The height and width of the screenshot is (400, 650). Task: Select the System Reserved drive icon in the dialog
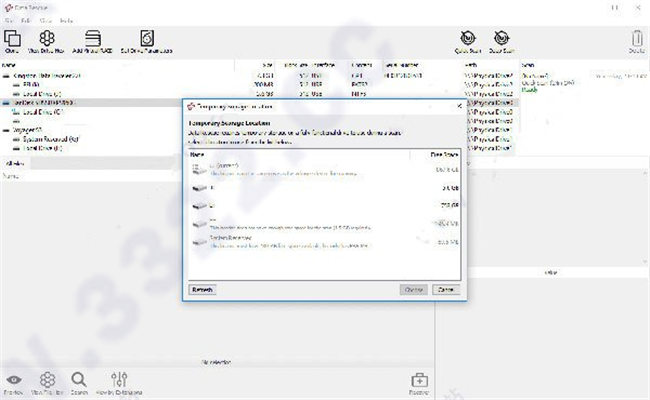pyautogui.click(x=199, y=242)
